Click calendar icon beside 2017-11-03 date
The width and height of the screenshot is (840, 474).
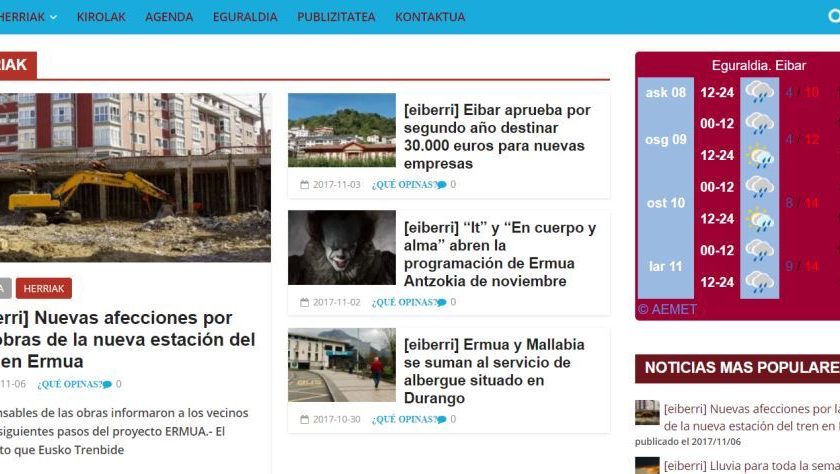point(305,185)
